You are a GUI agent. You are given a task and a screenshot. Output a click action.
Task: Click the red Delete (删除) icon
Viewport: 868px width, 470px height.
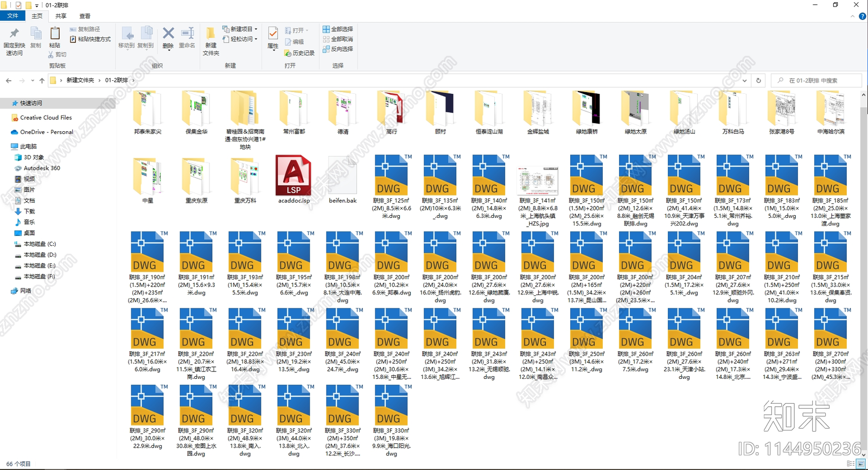tap(168, 34)
